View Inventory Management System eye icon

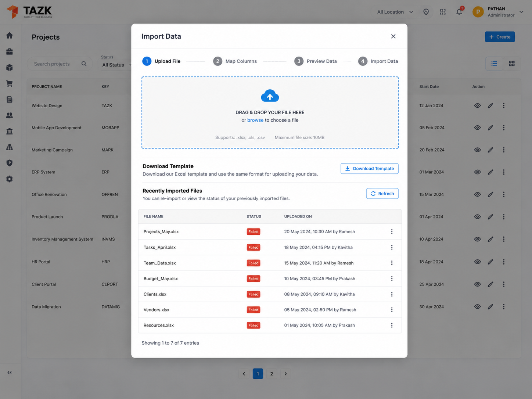click(x=478, y=239)
